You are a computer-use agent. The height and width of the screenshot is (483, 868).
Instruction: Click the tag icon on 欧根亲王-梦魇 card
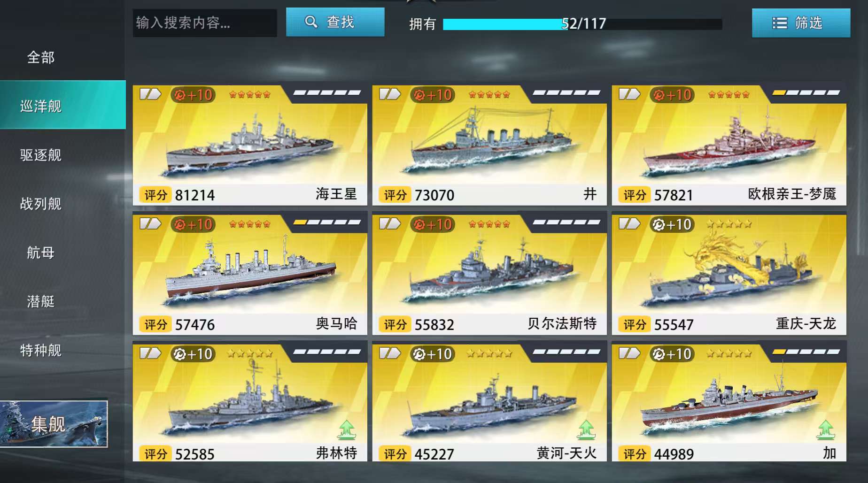click(629, 94)
